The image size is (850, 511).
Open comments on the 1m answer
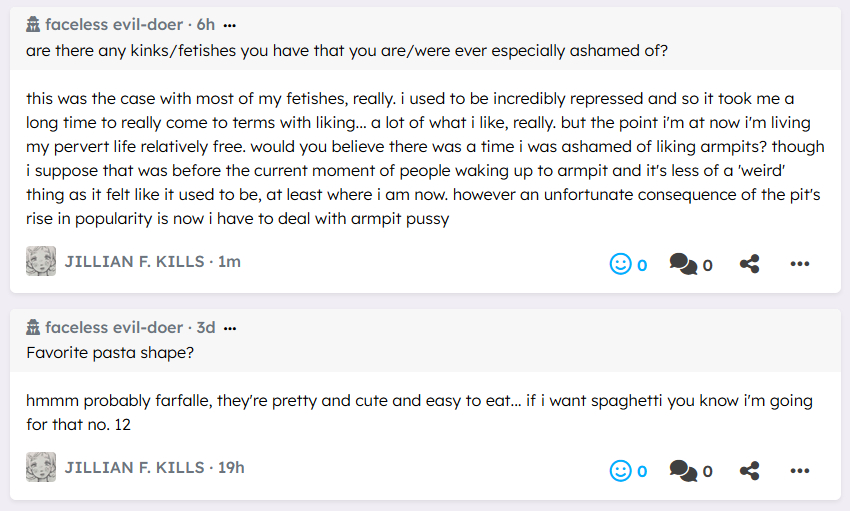683,264
